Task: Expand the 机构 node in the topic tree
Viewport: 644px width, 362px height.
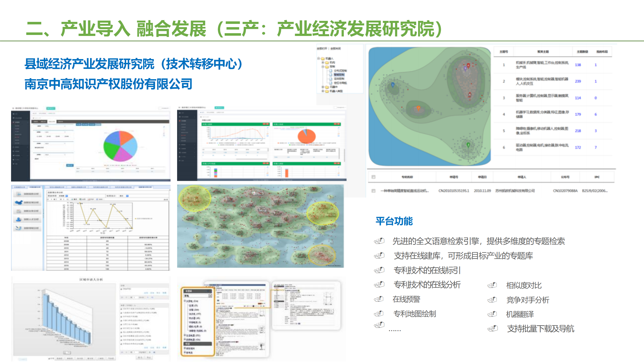Action: click(323, 62)
